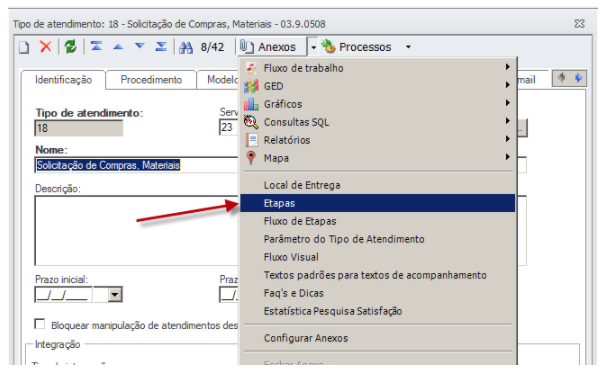
Task: Close the Tipo de atendimento window
Action: [x=579, y=24]
